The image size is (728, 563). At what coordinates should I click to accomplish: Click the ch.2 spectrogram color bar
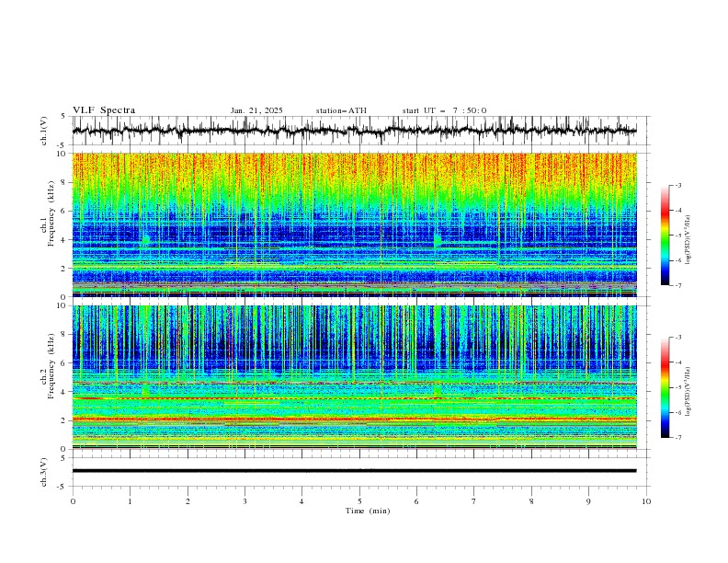click(x=665, y=387)
